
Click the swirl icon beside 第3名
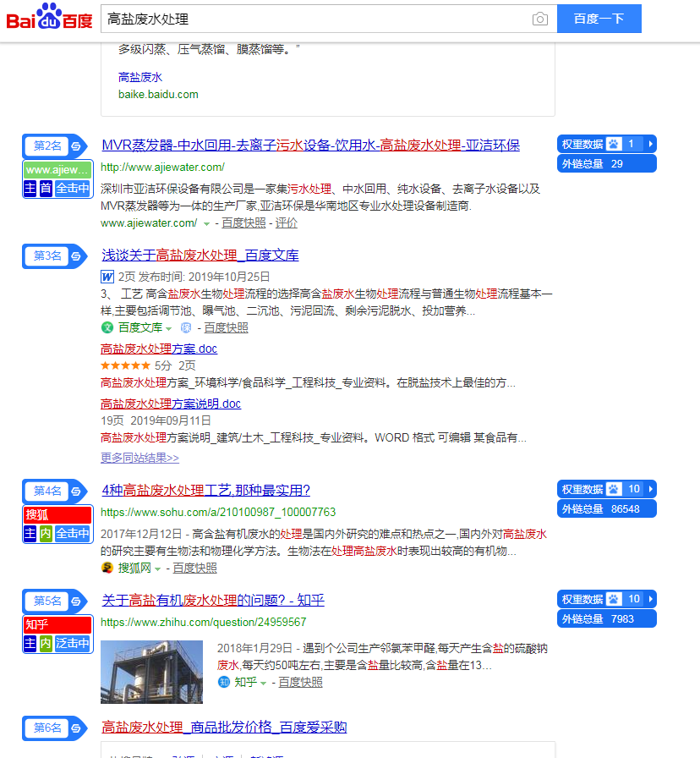76,256
